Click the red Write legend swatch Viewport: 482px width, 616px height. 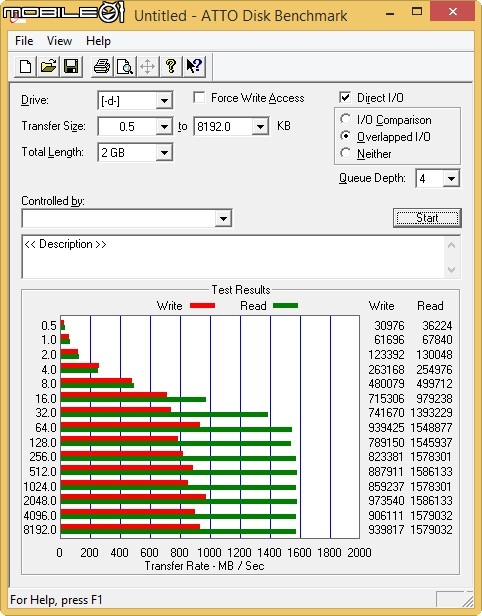coord(202,306)
